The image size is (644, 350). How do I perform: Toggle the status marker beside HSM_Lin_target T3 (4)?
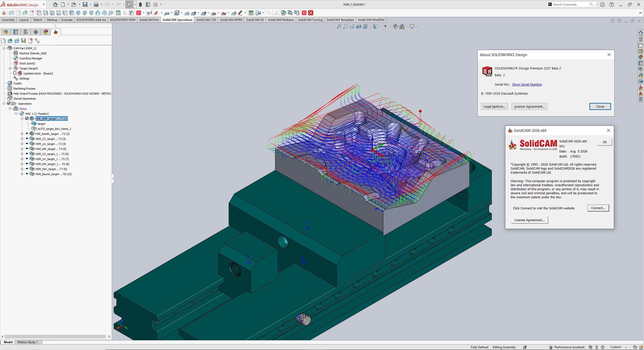[x=27, y=144]
